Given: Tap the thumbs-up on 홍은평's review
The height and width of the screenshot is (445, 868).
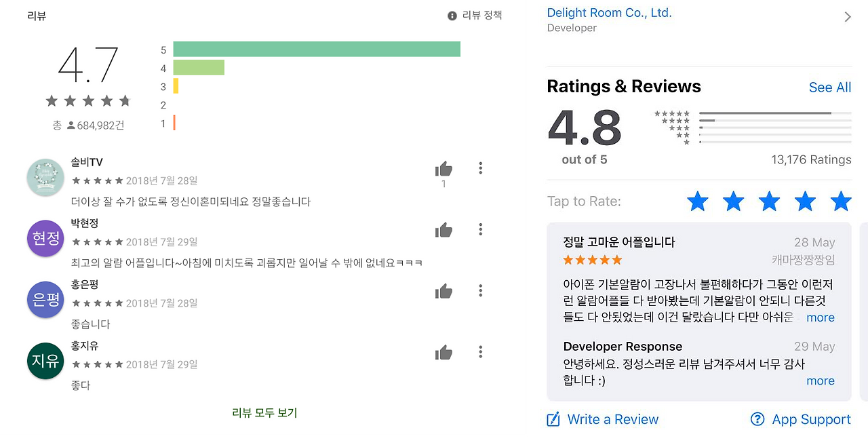Looking at the screenshot, I should point(443,291).
